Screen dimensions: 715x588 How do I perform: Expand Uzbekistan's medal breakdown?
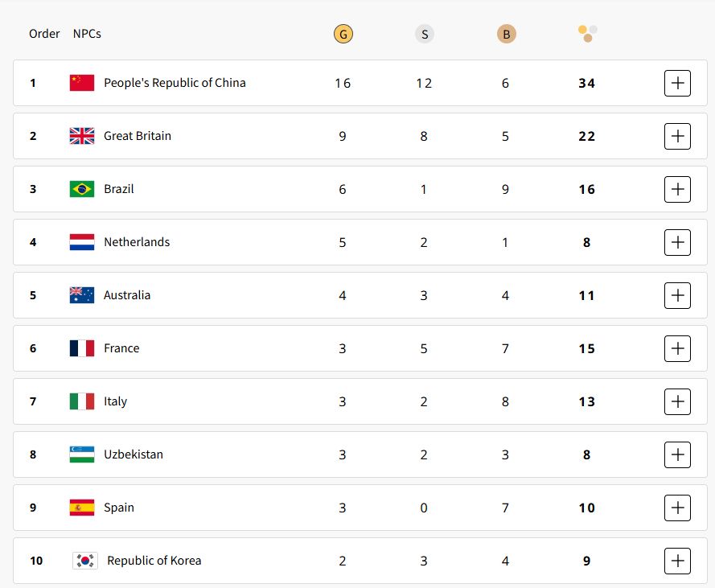tap(677, 454)
